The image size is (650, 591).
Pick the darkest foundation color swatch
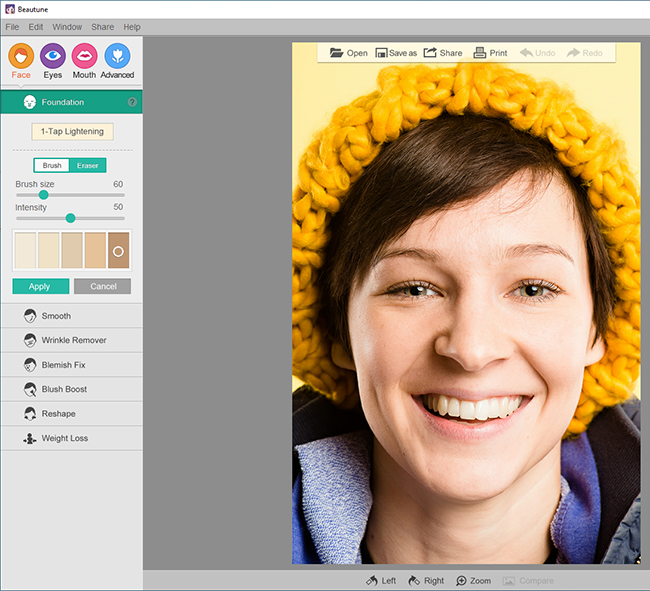[119, 251]
